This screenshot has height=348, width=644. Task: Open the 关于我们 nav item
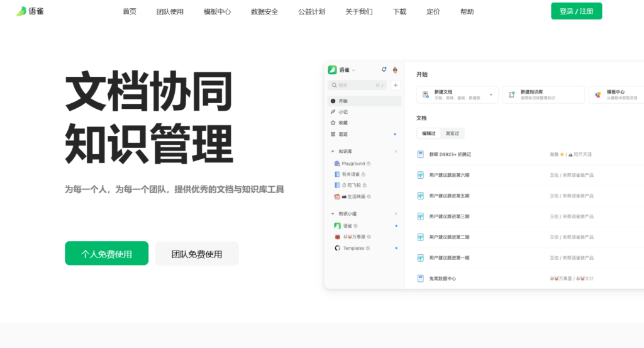358,11
